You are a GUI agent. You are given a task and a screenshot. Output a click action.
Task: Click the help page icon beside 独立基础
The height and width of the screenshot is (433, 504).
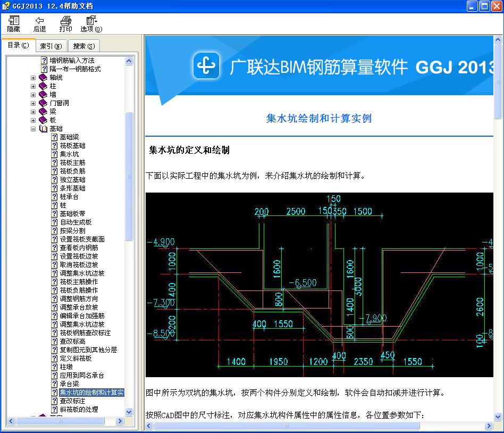(x=55, y=179)
